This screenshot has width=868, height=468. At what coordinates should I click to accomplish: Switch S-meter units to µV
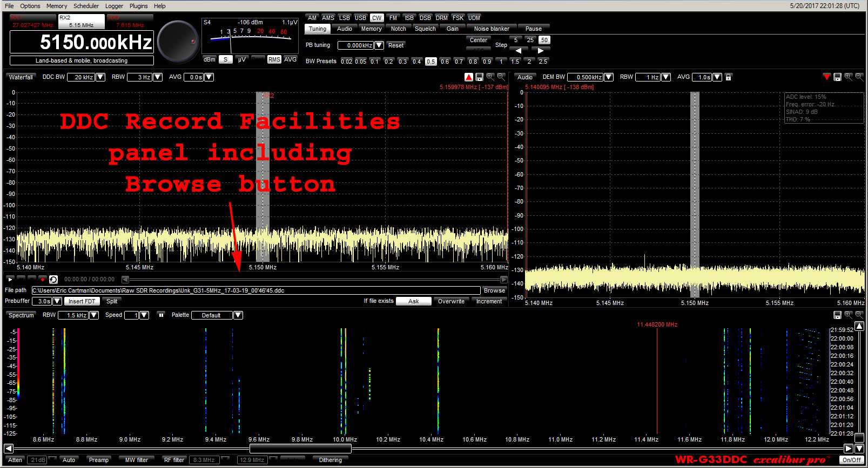241,59
